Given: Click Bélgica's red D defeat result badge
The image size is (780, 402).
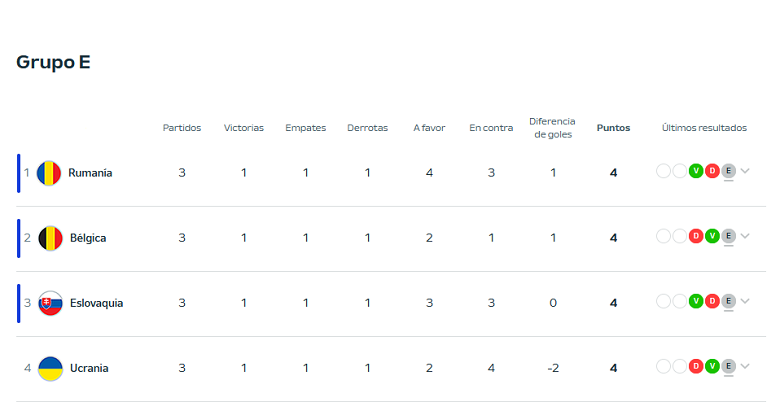Looking at the screenshot, I should 696,236.
